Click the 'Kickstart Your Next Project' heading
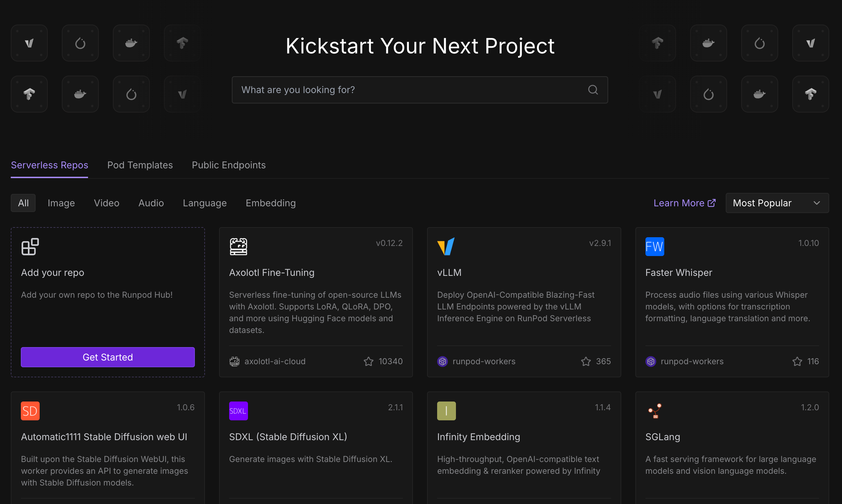842x504 pixels. click(420, 46)
